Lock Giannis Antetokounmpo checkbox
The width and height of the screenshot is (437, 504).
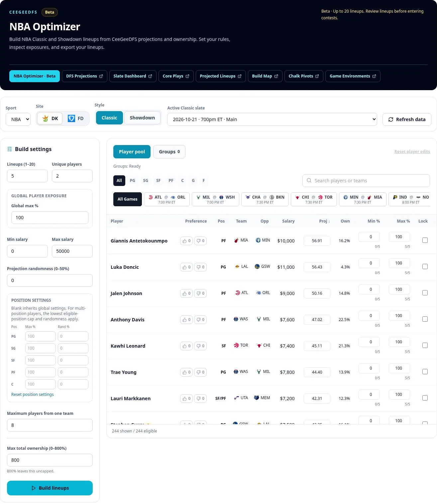pos(425,240)
